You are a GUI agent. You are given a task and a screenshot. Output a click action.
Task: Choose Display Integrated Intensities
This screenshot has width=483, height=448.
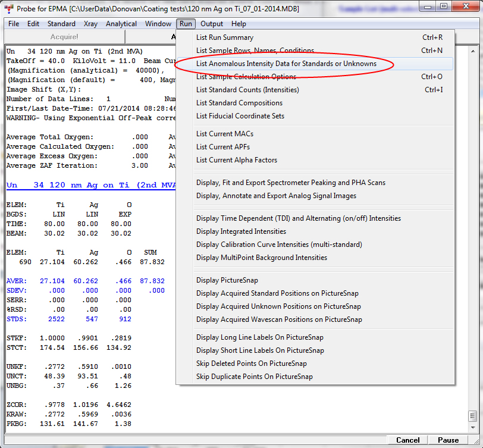point(241,231)
